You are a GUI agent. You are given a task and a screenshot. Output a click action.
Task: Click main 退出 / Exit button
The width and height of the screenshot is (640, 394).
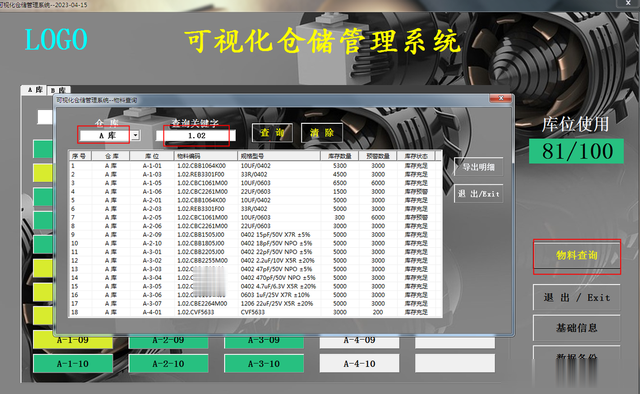tap(577, 297)
